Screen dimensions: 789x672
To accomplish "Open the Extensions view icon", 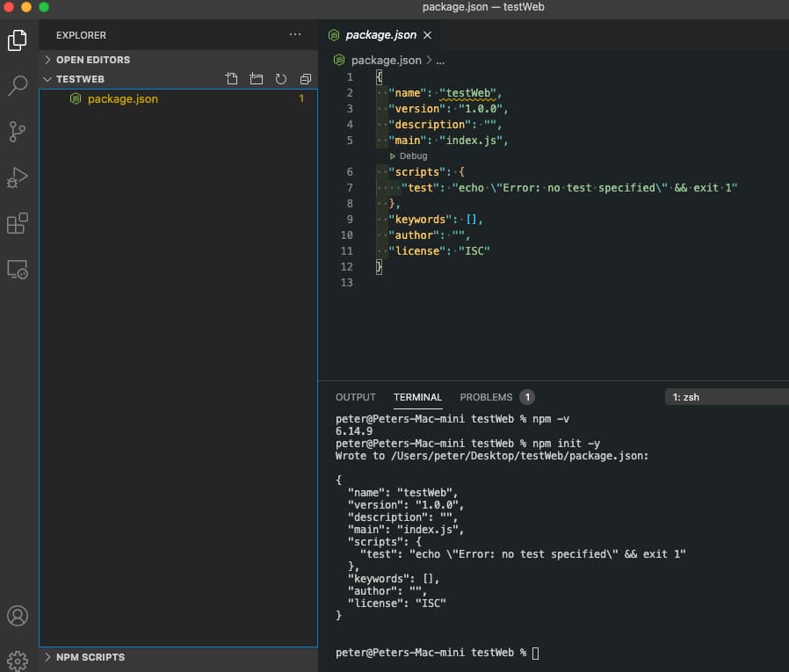I will click(18, 223).
